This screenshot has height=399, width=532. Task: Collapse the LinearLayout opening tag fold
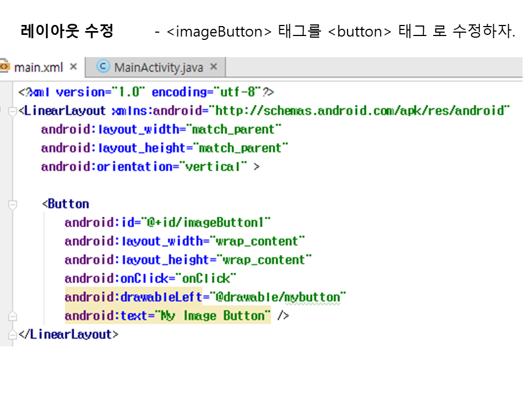(13, 111)
